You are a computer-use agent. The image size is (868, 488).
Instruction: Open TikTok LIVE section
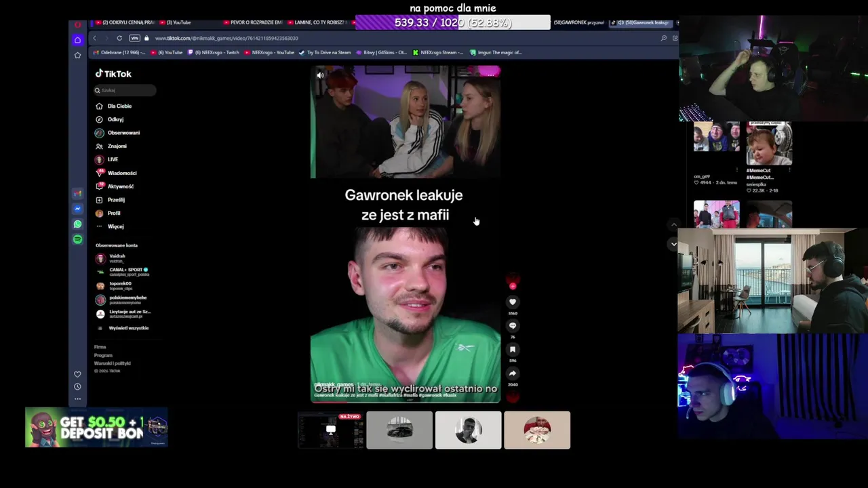pos(107,159)
